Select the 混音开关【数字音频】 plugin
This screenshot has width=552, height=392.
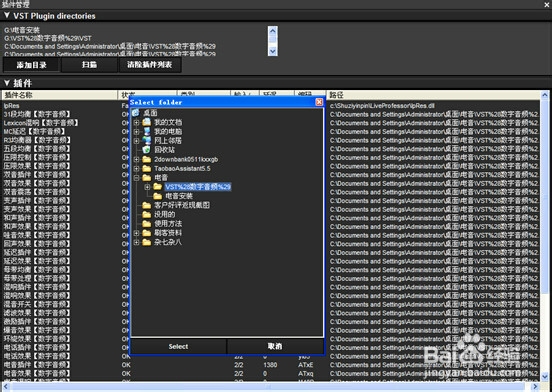click(37, 304)
